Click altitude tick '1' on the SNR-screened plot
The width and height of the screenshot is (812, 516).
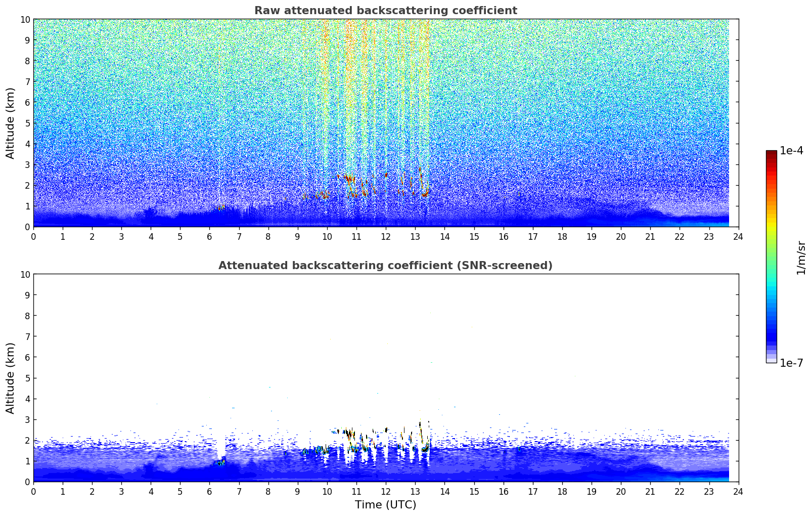tap(27, 461)
